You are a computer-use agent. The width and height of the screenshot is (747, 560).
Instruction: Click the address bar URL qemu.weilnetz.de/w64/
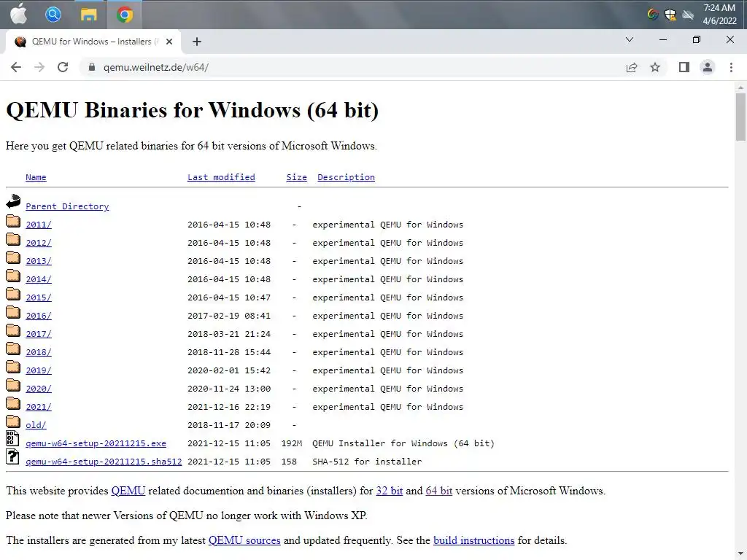coord(156,67)
